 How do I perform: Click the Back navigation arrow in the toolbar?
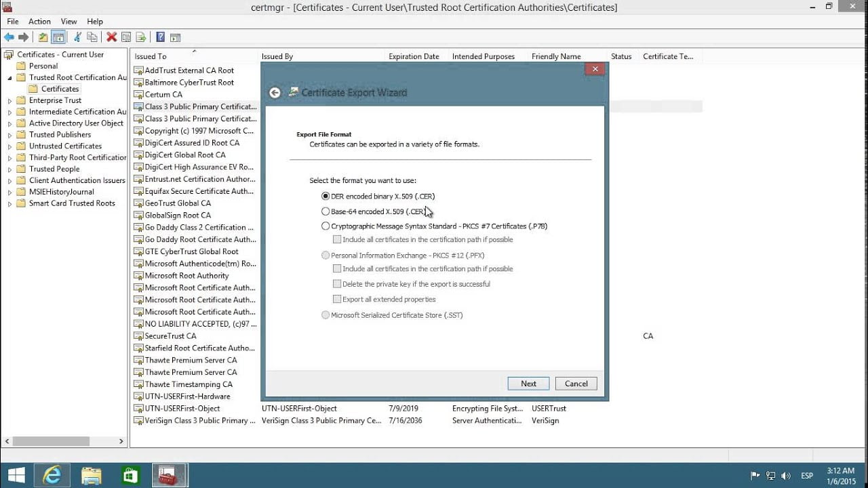pos(9,37)
